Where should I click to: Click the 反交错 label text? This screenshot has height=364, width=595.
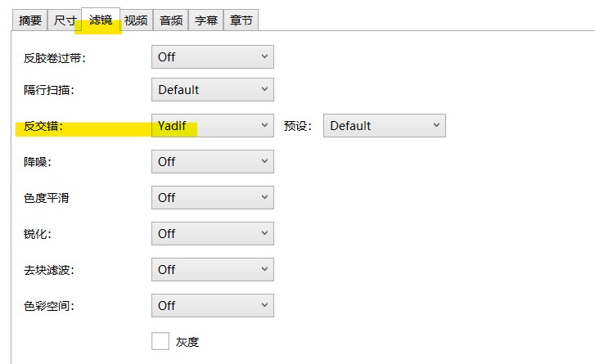[x=43, y=127]
